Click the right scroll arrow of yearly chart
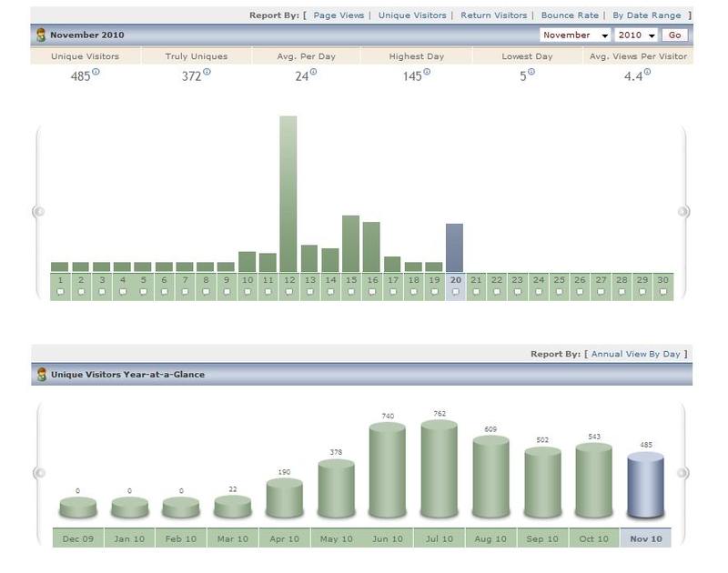The height and width of the screenshot is (573, 728). (x=682, y=473)
